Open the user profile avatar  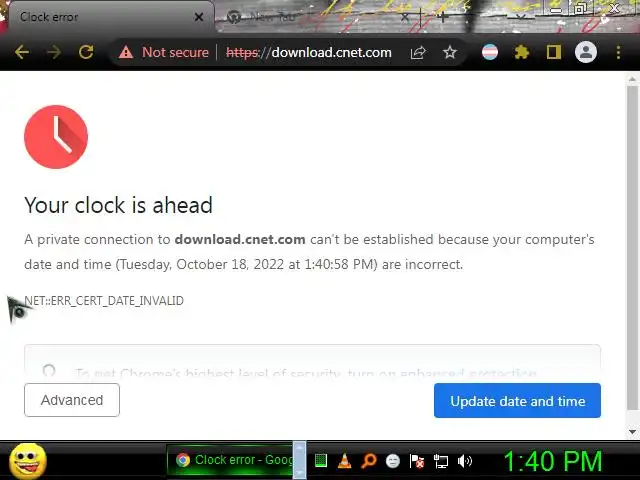click(586, 52)
